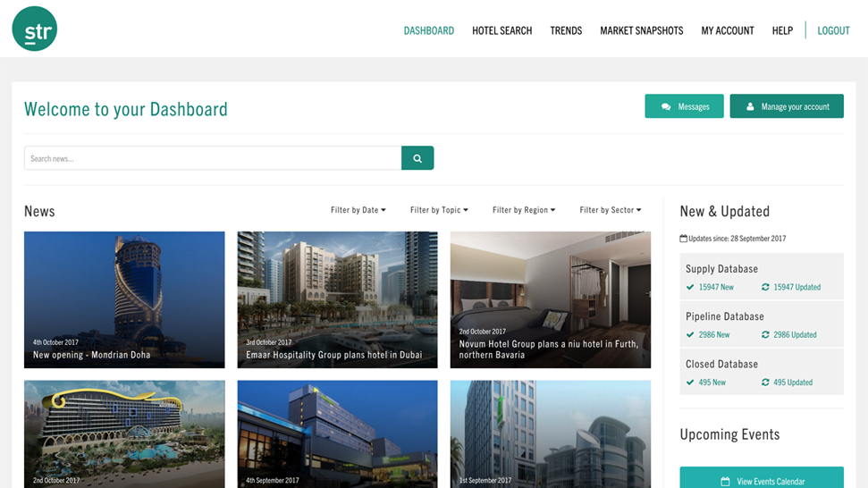This screenshot has width=868, height=488.
Task: Select Help in the top navigation
Action: tap(782, 31)
